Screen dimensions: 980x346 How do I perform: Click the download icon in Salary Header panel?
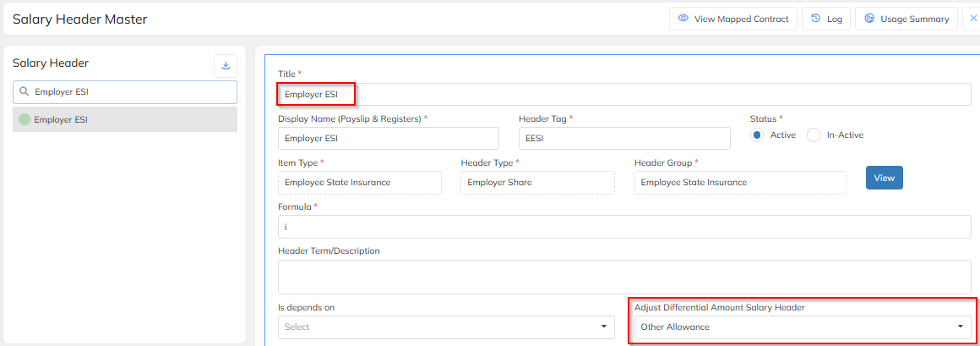pos(226,65)
